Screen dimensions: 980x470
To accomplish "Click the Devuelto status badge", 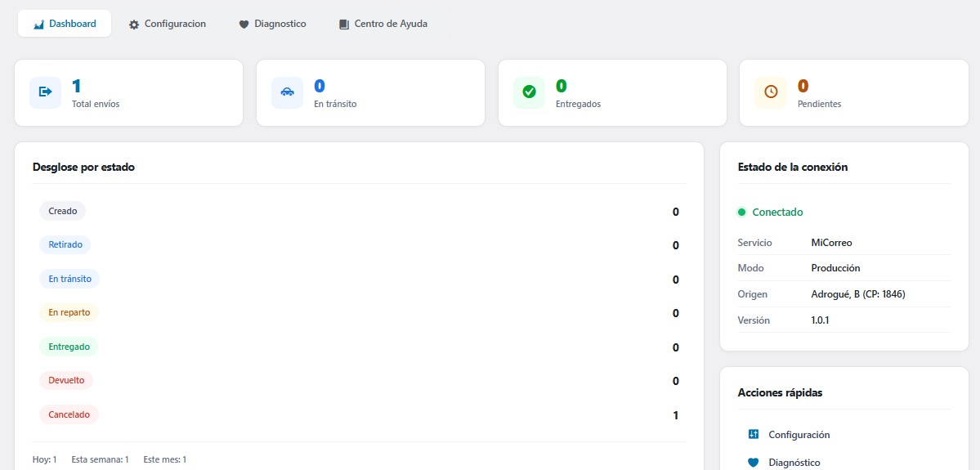I will 66,380.
